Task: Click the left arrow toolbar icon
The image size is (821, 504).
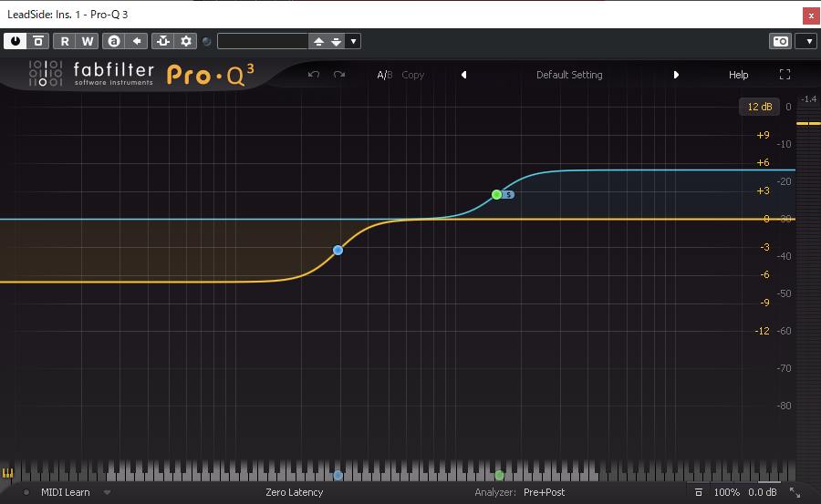Action: 137,41
